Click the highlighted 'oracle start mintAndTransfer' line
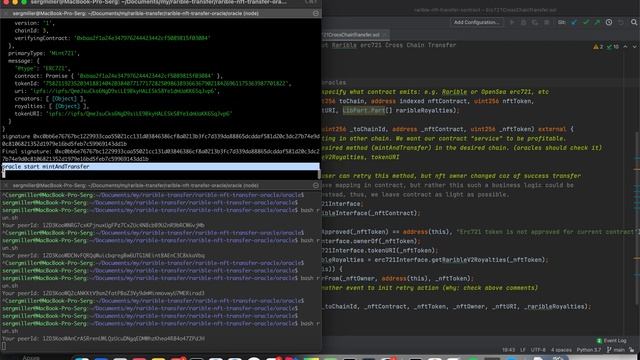Image resolution: width=640 pixels, height=360 pixels. (161, 167)
